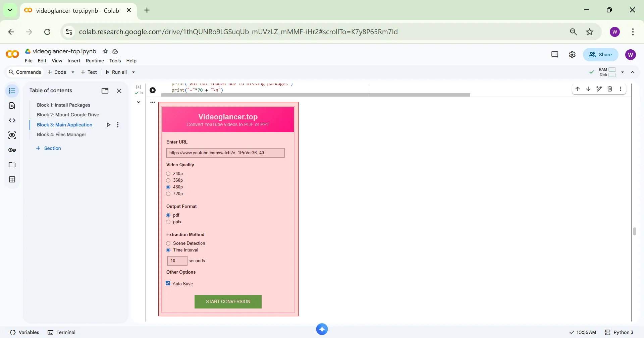The image size is (644, 338).
Task: Expand the Code insert dropdown arrow
Action: [73, 72]
